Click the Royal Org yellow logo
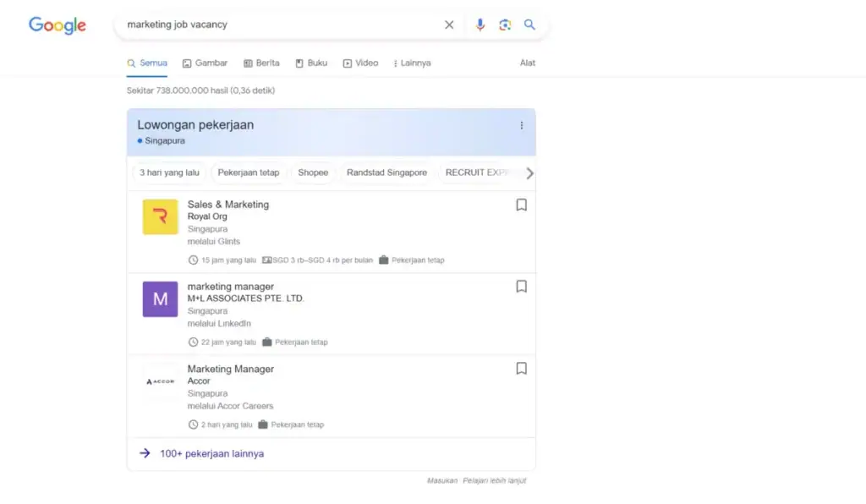This screenshot has height=504, width=866. [160, 217]
